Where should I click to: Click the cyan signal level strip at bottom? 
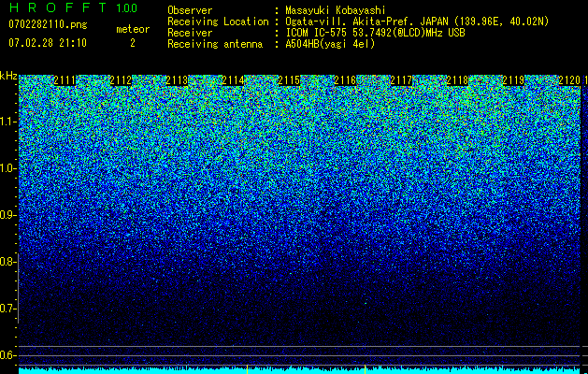click(299, 370)
